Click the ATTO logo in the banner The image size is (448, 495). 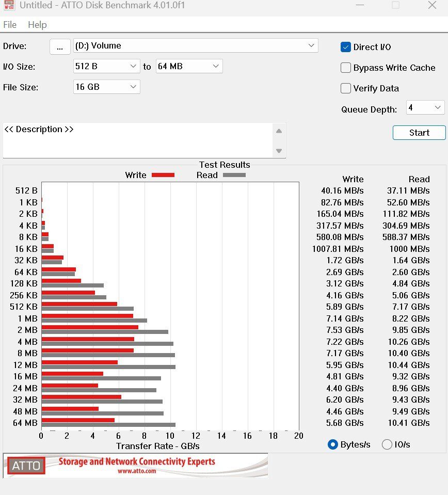click(26, 466)
